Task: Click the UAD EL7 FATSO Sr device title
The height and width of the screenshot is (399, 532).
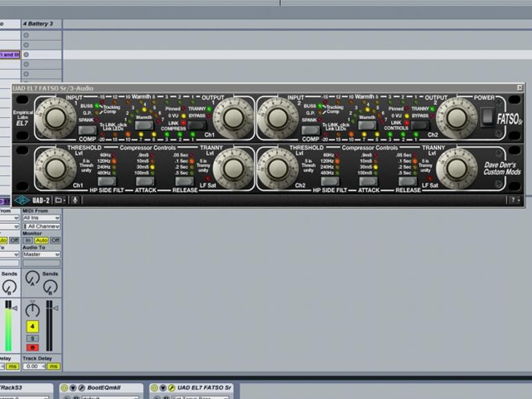Action: [205, 387]
